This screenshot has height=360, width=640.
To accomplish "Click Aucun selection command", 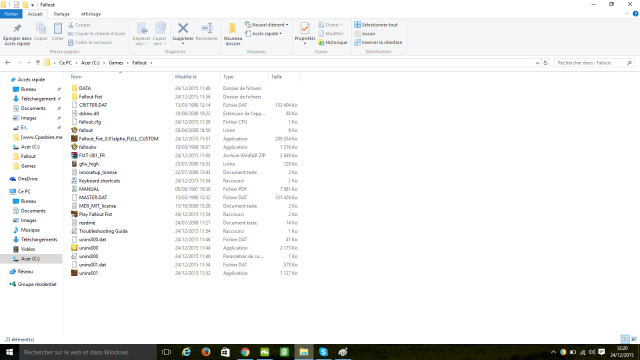I will click(x=365, y=33).
